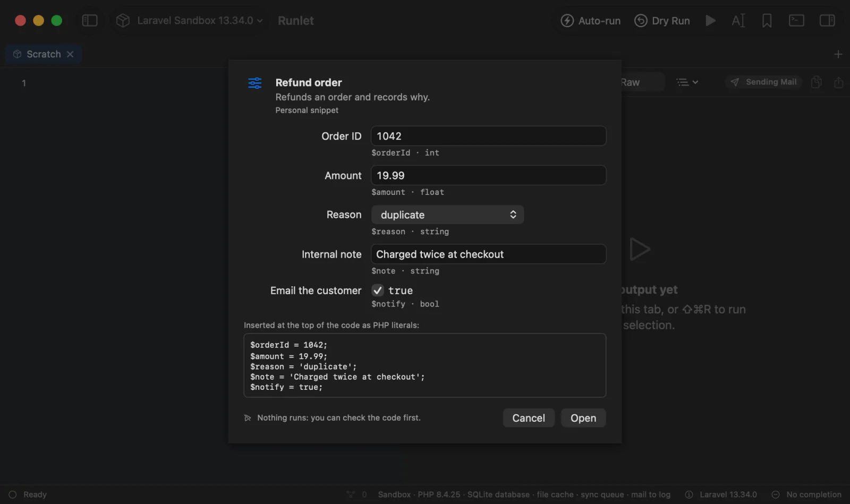Viewport: 850px width, 504px height.
Task: Click the true label beside the checkbox
Action: [401, 291]
